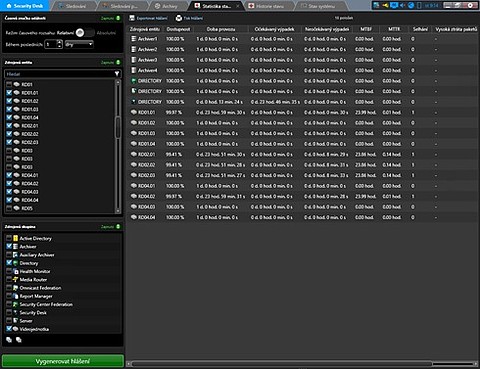Click the Selhání column header

(x=420, y=29)
